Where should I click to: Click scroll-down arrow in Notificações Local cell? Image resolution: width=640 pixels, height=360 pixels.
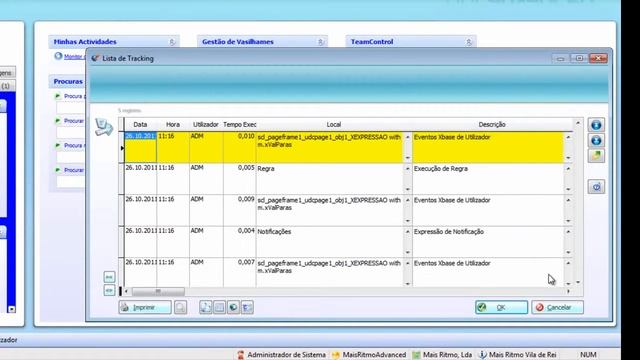(407, 252)
